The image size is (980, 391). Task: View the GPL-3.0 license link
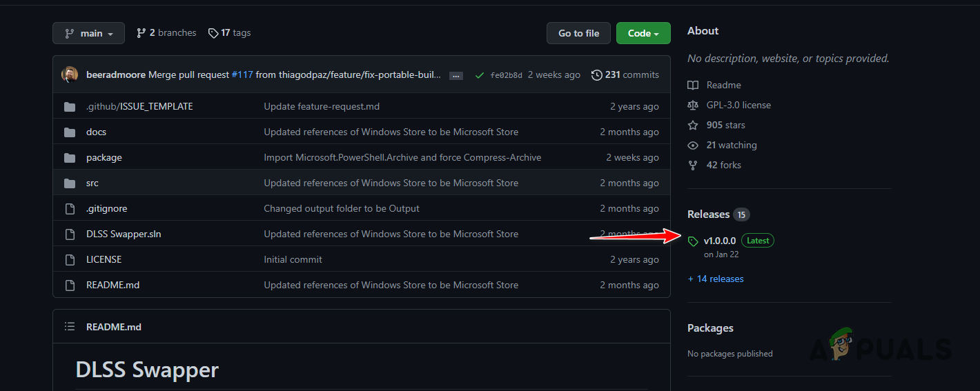[x=738, y=106]
